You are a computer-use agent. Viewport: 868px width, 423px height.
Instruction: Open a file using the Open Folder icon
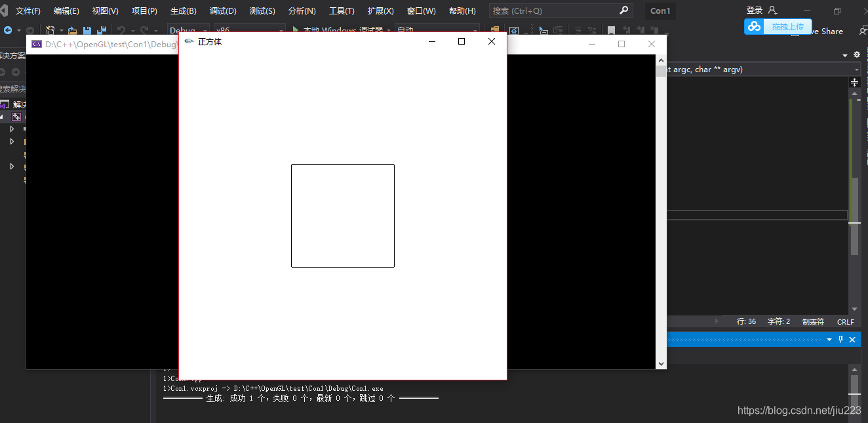pyautogui.click(x=73, y=30)
